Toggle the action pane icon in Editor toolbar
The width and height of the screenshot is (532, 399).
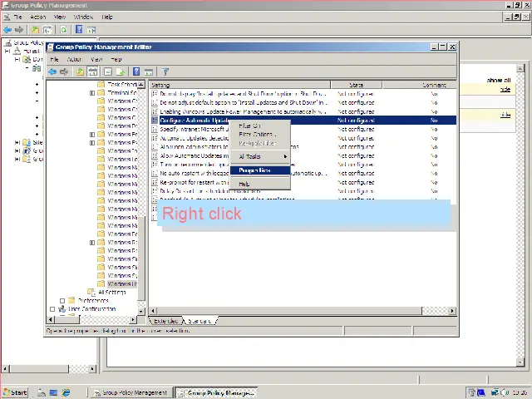(149, 71)
